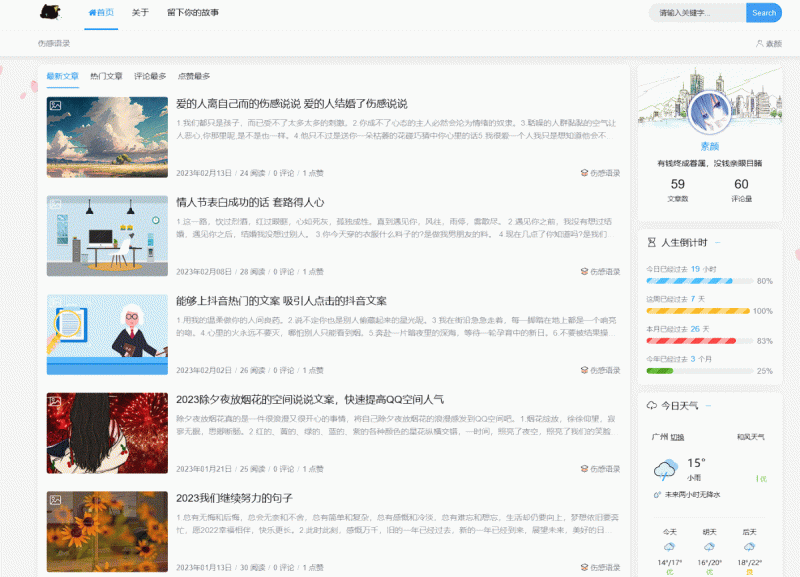Viewport: 800px width, 577px height.
Task: Click the 人生倒计时 countdown panel icon
Action: pyautogui.click(x=651, y=242)
